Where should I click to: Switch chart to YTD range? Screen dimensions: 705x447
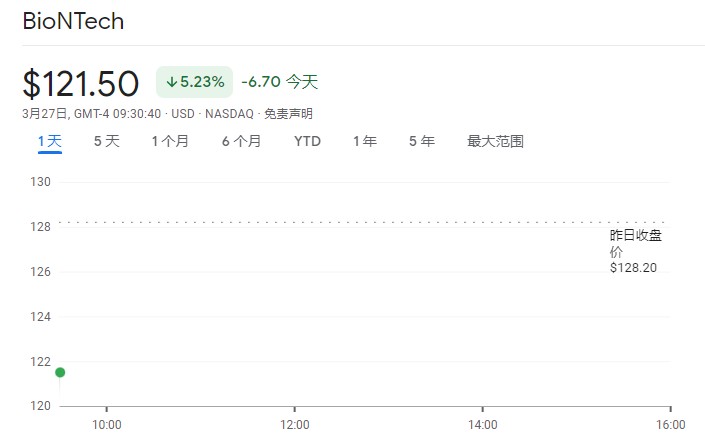tap(307, 142)
